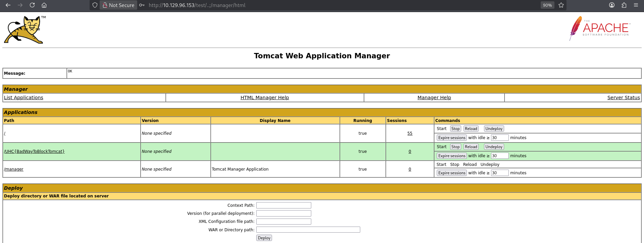
Task: Expire sessions for the root / application
Action: 452,138
